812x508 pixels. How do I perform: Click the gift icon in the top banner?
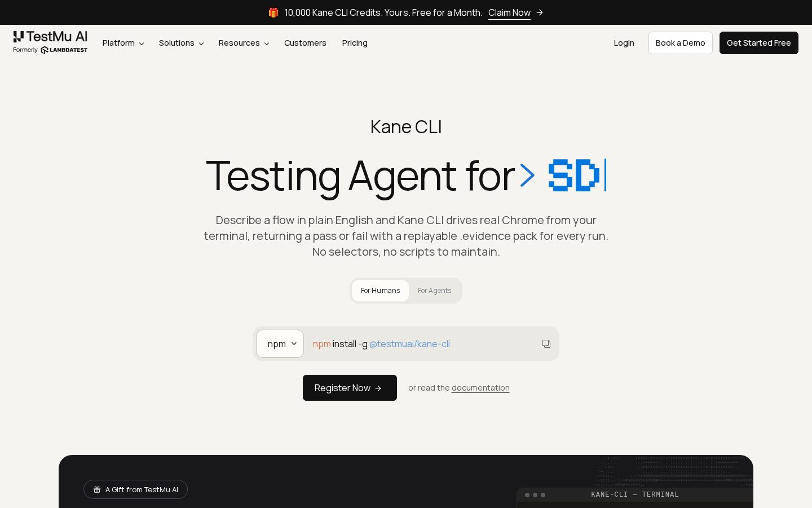pyautogui.click(x=273, y=12)
